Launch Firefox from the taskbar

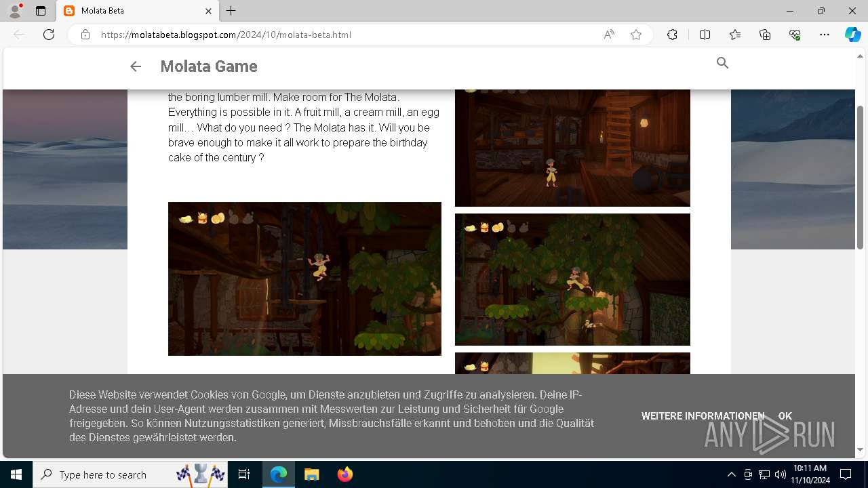click(x=345, y=474)
